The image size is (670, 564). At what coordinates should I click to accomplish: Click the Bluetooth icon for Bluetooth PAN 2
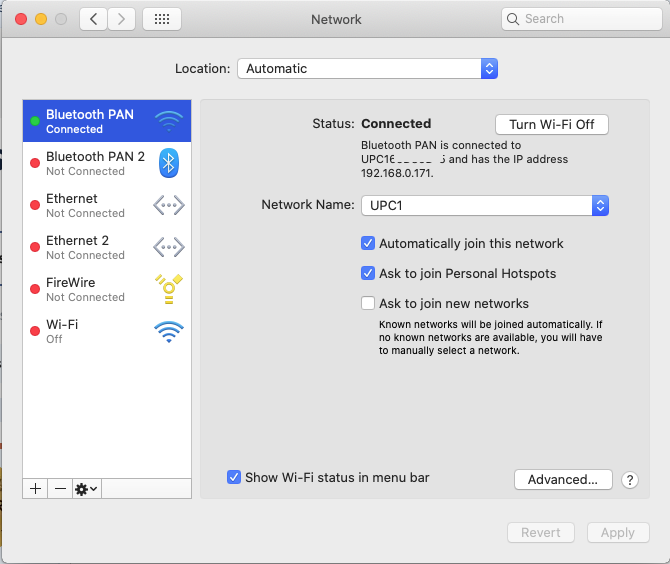pyautogui.click(x=169, y=163)
